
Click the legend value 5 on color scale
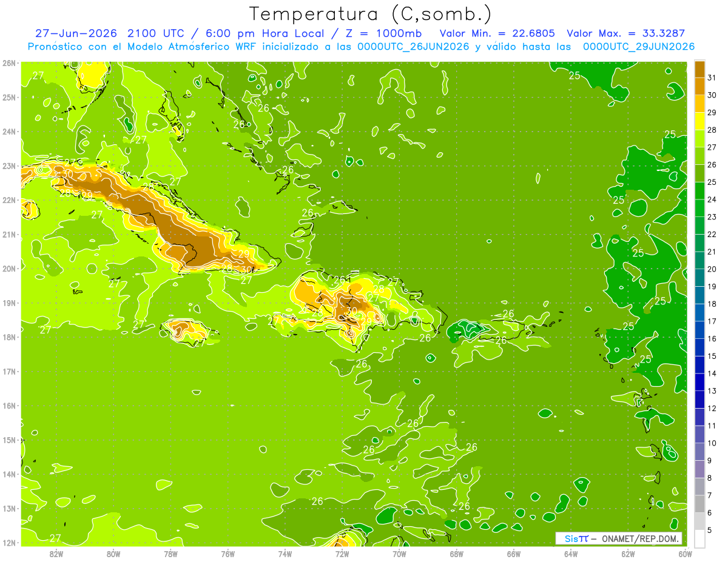click(710, 530)
